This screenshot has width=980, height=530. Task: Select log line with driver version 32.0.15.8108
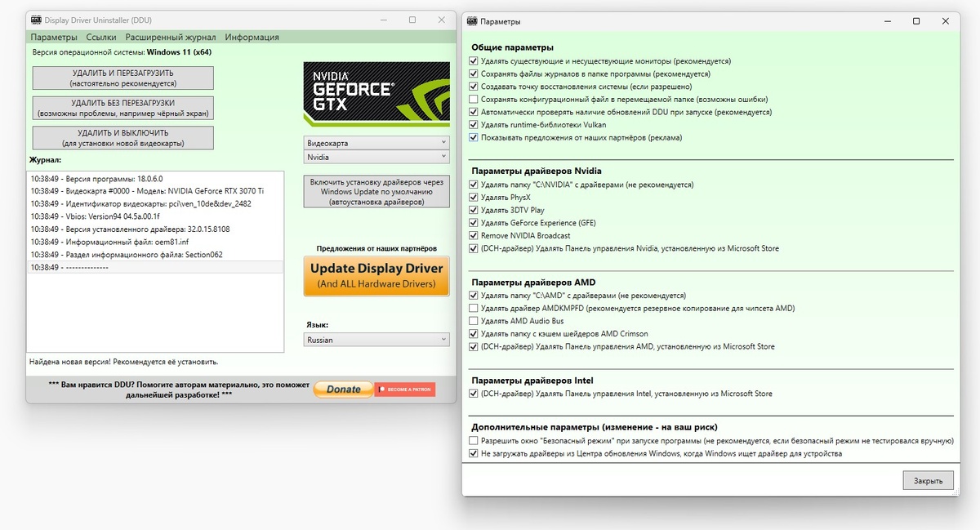pyautogui.click(x=155, y=229)
